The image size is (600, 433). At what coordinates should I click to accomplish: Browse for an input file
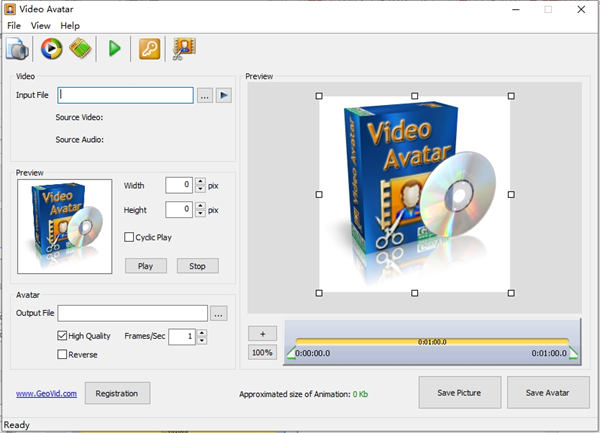pos(205,96)
